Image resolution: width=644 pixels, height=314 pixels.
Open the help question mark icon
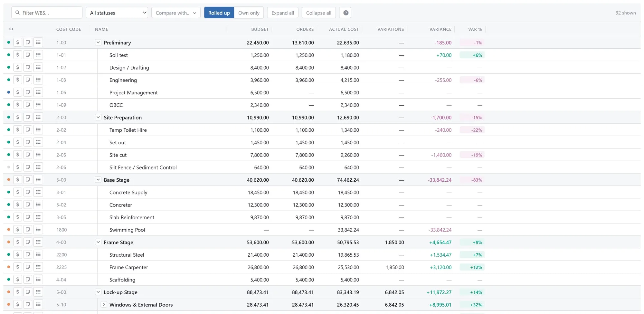(346, 13)
